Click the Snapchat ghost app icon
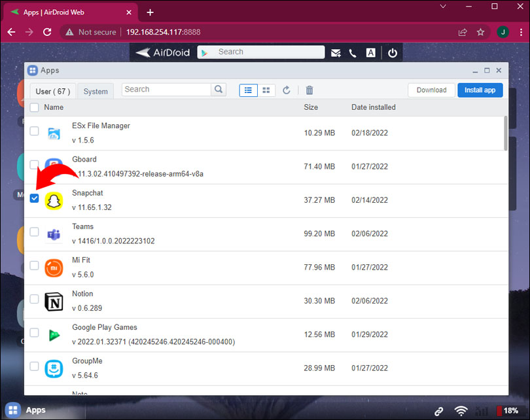Image resolution: width=530 pixels, height=420 pixels. pos(54,201)
